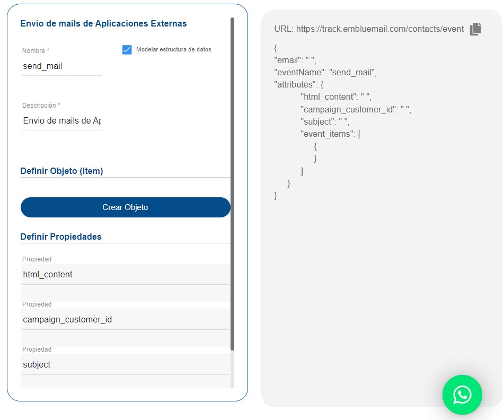The width and height of the screenshot is (504, 420).
Task: Click the "campaign_customer_id" JSON line
Action: pos(356,110)
